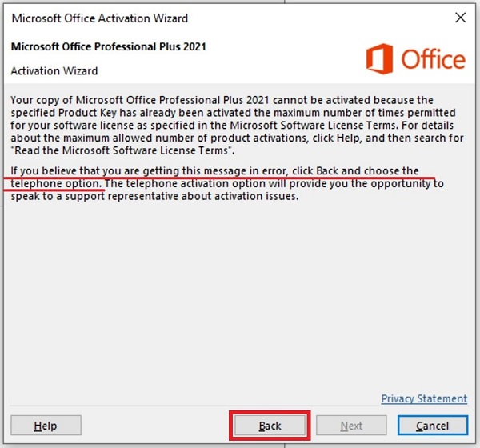Image resolution: width=480 pixels, height=448 pixels.
Task: Click the 'Activation Wizard' subtitle text
Action: point(54,70)
